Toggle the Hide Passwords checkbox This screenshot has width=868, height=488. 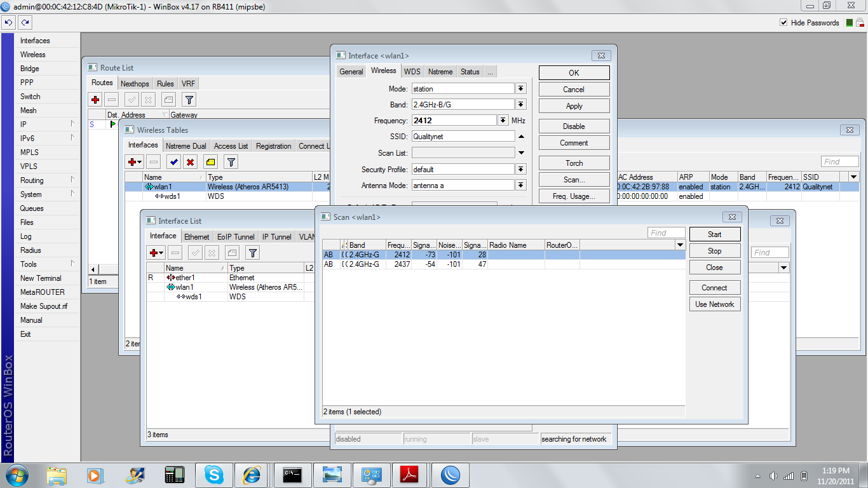pyautogui.click(x=783, y=23)
